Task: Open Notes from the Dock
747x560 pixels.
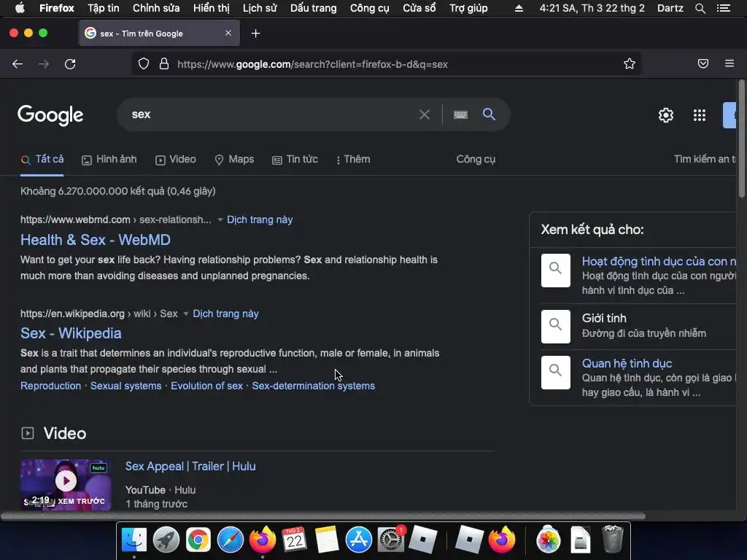Action: tap(326, 540)
